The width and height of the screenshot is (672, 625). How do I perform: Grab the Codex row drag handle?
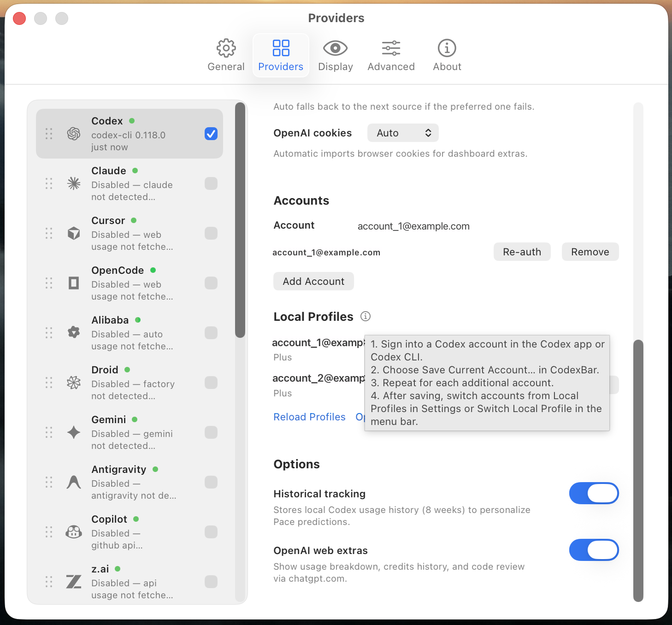(x=49, y=134)
